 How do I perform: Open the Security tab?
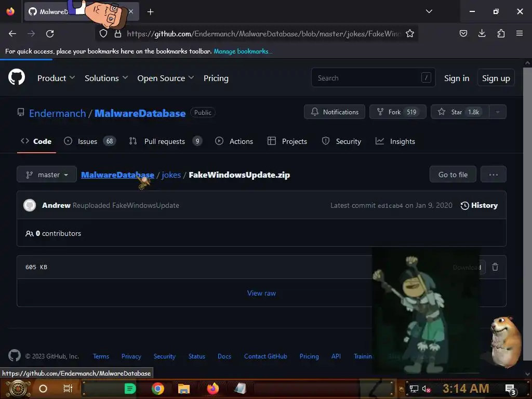[341, 141]
